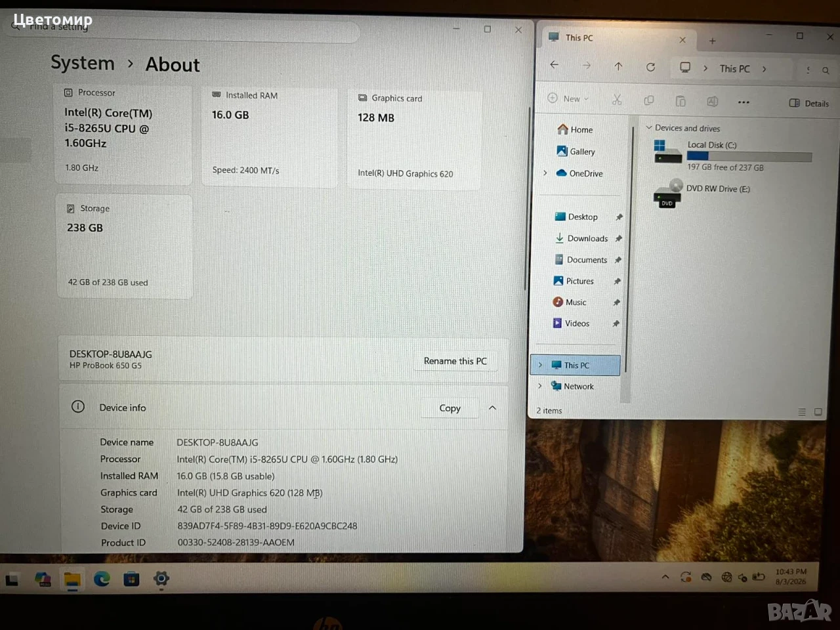Click the Installed RAM card showing 16.0 GB
Viewport: 840px width, 630px height.
270,136
